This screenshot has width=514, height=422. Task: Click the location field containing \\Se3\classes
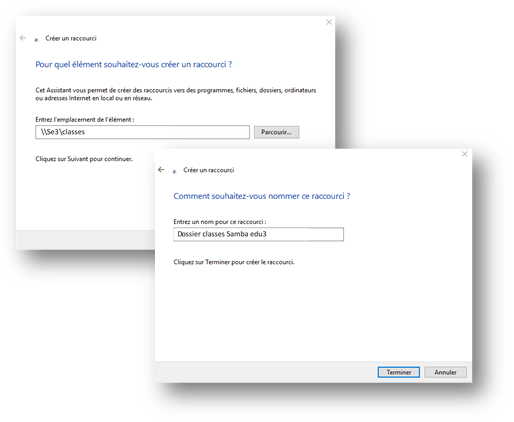(142, 132)
